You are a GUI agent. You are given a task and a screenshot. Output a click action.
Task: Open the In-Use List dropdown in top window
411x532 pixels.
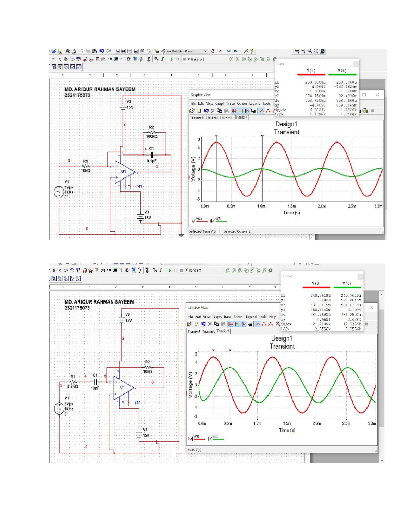pyautogui.click(x=188, y=51)
